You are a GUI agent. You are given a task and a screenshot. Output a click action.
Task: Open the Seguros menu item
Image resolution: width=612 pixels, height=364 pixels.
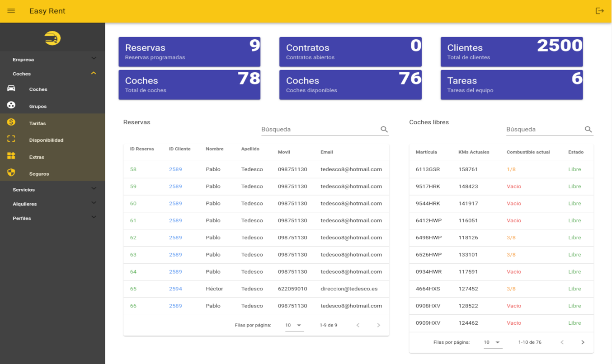click(x=52, y=173)
